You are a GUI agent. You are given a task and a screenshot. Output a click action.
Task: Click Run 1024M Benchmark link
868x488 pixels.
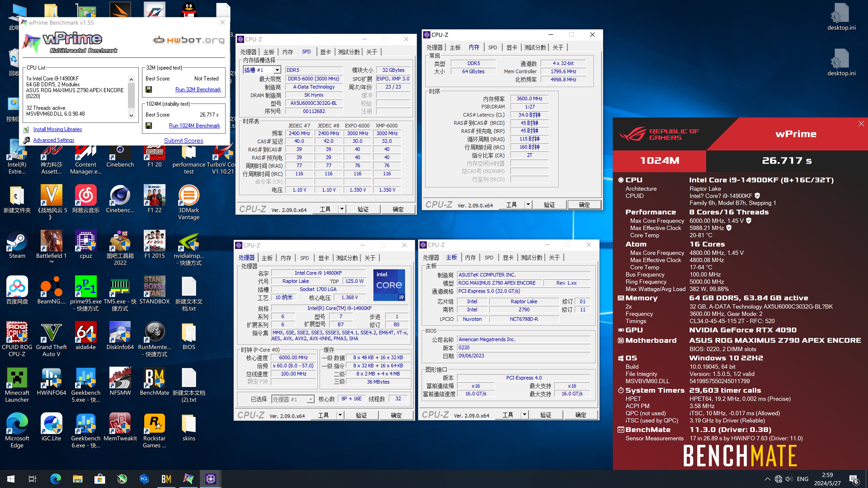(x=194, y=125)
